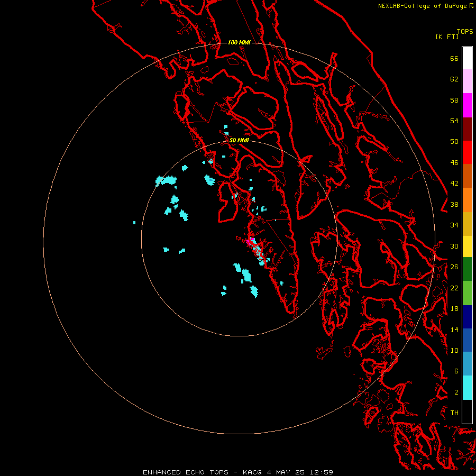Screen dimensions: 476x476
Task: Click the navy blue legend swatch
Action: point(467,317)
